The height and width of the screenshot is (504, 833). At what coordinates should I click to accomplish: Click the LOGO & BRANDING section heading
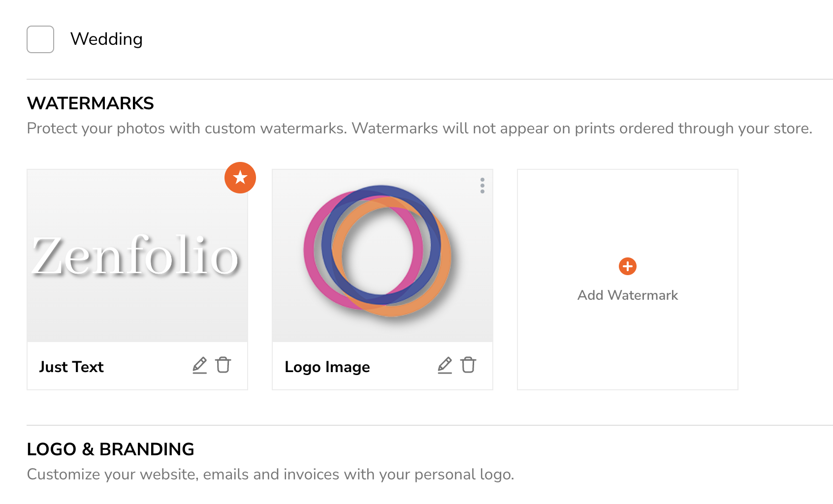click(x=111, y=449)
